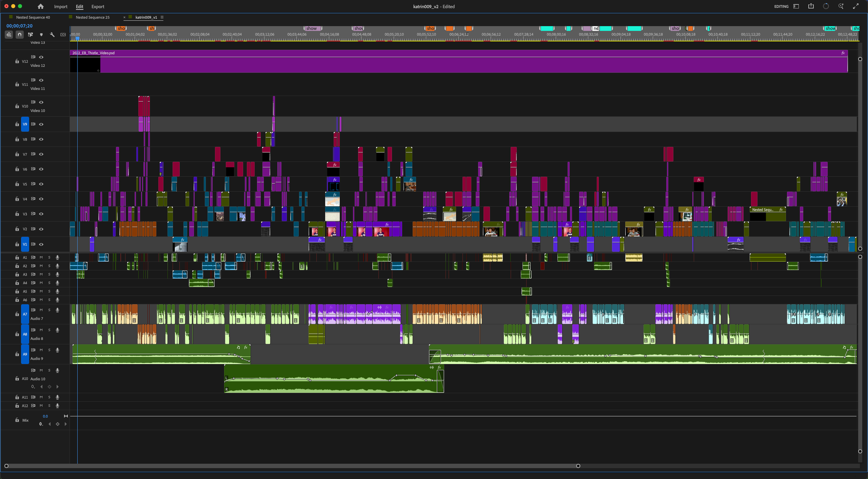Viewport: 868px width, 479px height.
Task: Mute audio track A7
Action: pos(41,310)
